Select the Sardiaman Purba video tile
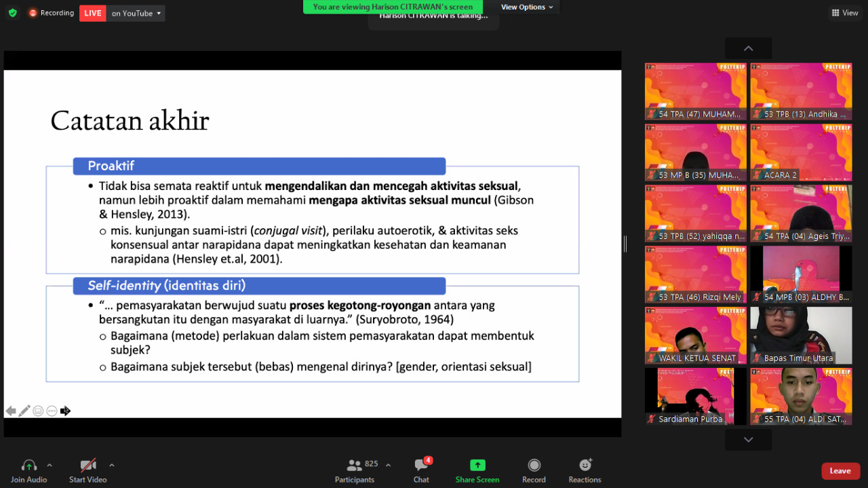The image size is (868, 488). click(696, 396)
